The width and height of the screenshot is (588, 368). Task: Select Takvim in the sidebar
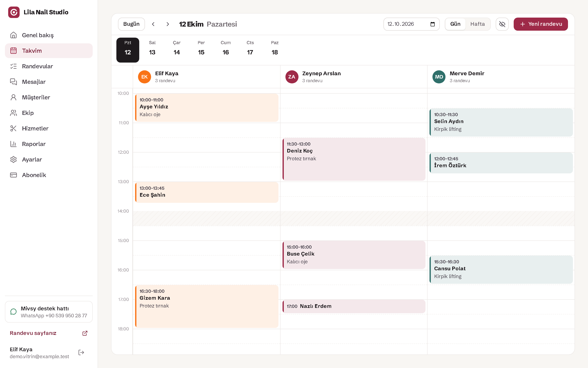[x=49, y=51]
